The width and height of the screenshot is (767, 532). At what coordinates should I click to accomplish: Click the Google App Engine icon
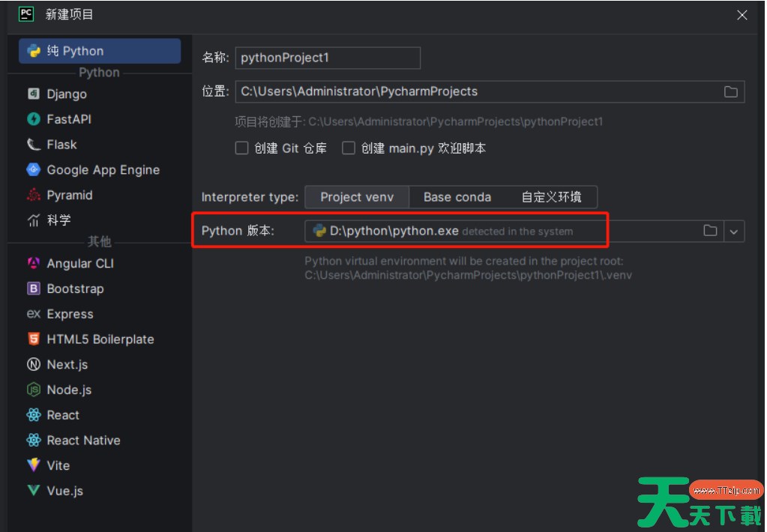coord(33,169)
